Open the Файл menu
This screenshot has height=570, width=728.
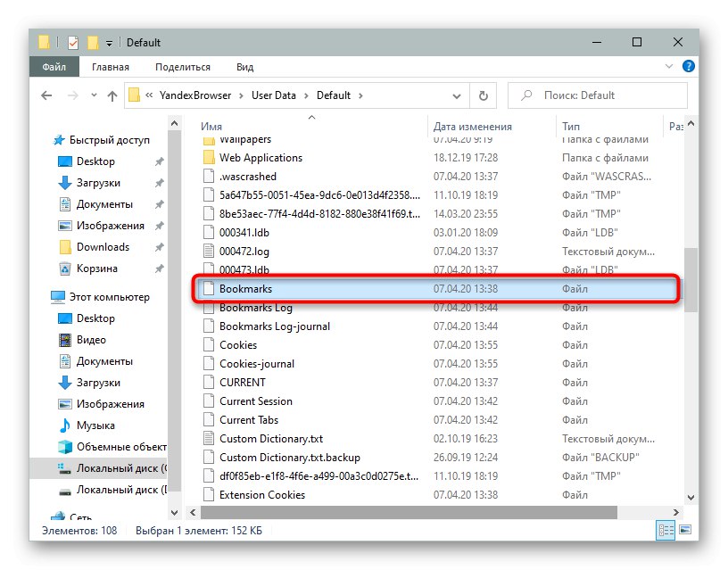coord(54,66)
